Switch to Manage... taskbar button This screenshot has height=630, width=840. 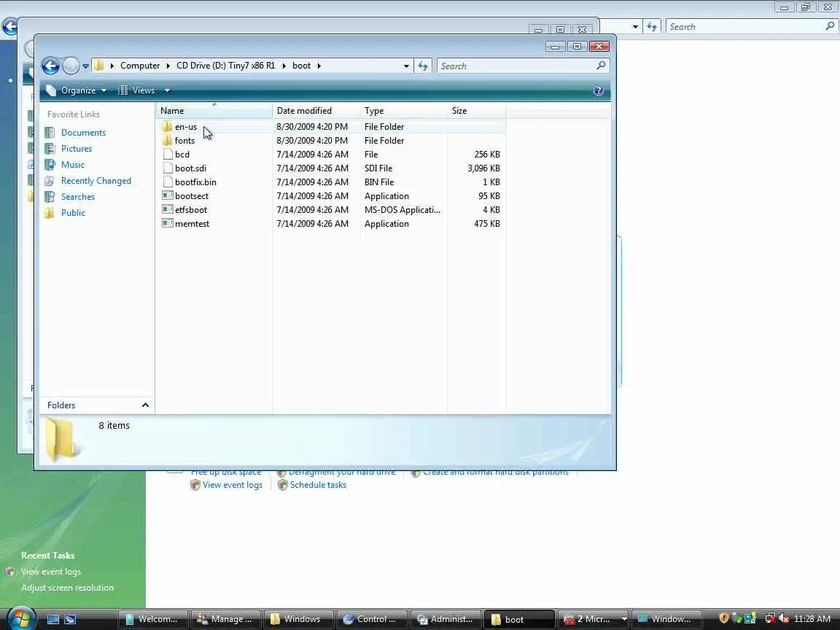[225, 619]
